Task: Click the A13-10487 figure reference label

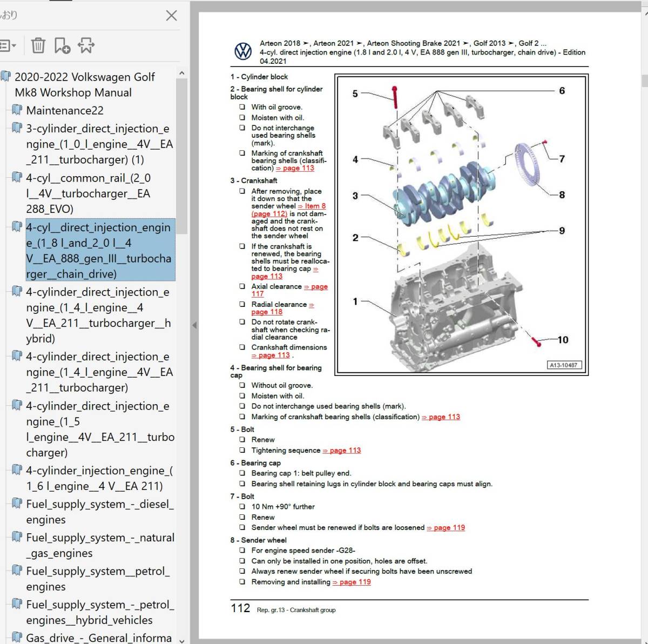Action: click(563, 365)
